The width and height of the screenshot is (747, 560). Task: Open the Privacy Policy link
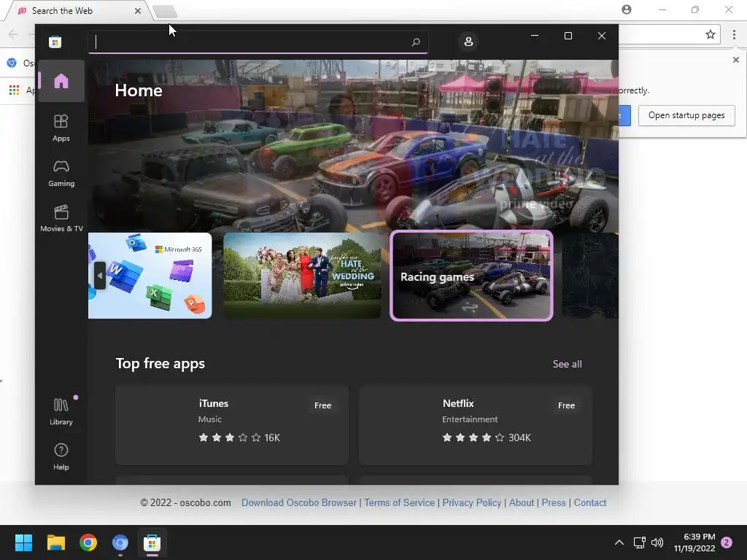tap(472, 502)
